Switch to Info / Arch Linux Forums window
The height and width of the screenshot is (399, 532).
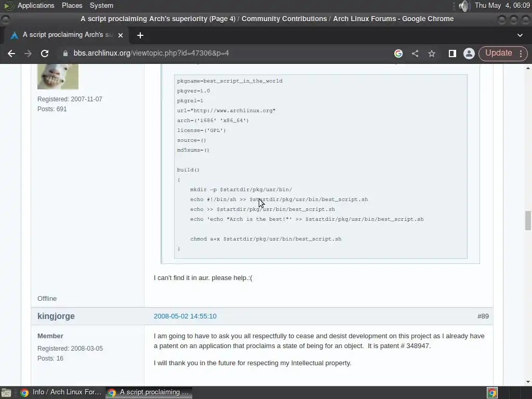61,392
